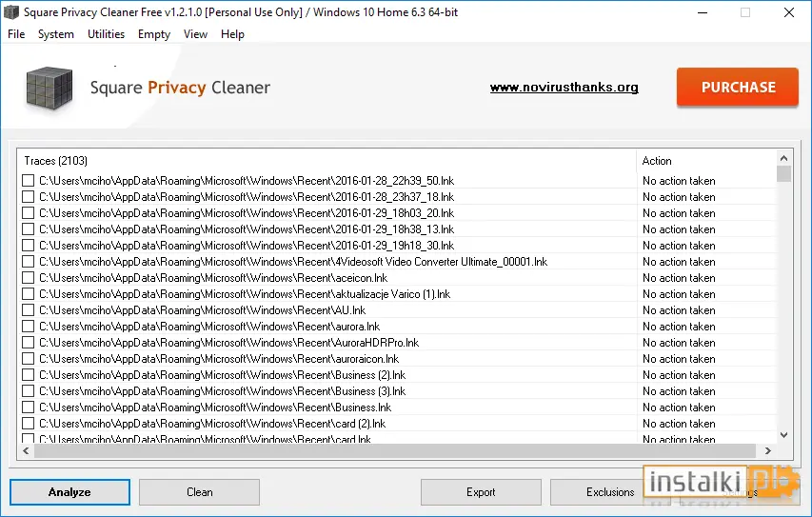Select the card (2).lnk trace path text

212,424
